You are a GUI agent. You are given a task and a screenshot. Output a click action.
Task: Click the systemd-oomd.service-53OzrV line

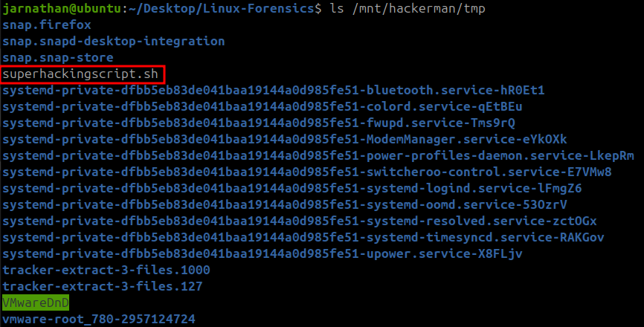[285, 205]
